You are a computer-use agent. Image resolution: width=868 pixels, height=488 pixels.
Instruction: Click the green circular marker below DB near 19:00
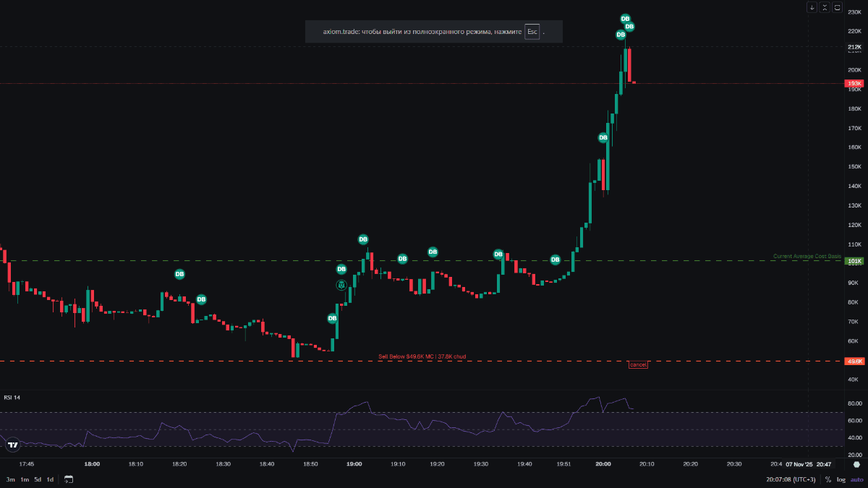[x=341, y=286]
